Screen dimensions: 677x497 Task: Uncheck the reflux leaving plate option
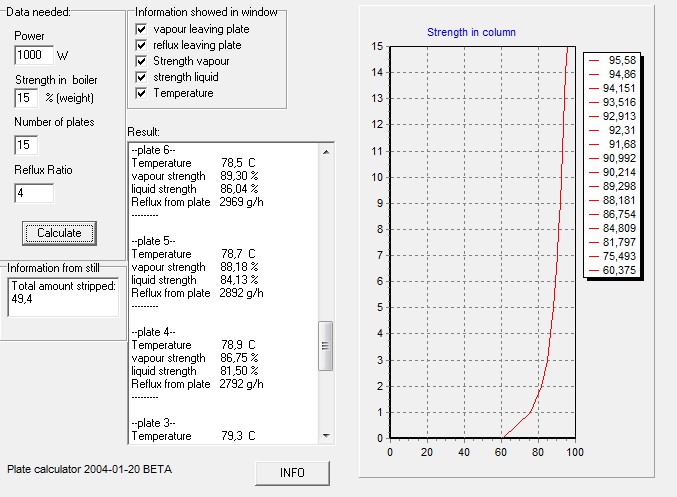click(x=142, y=46)
